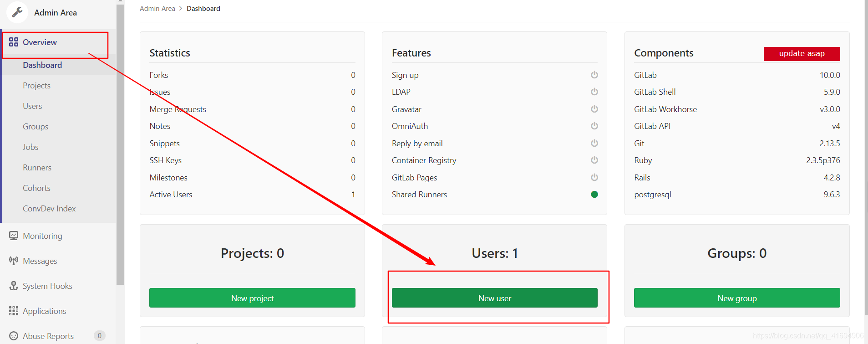Click the Statistics panel heading
The height and width of the screenshot is (344, 868).
tap(170, 53)
